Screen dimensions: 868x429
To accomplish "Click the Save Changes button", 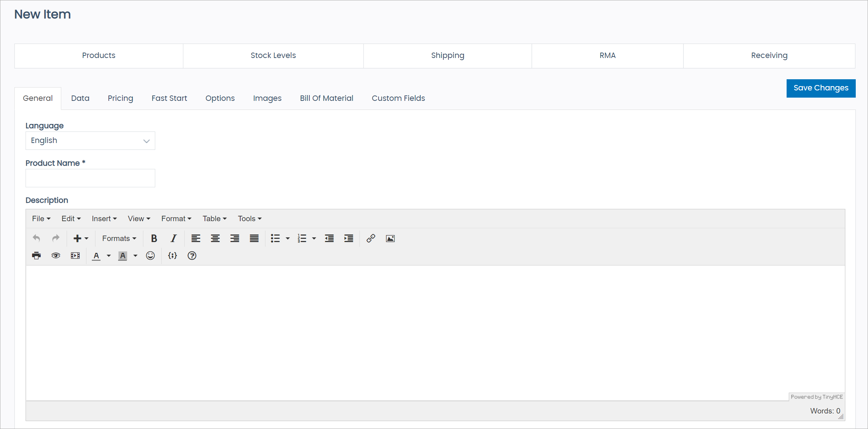I will tap(820, 88).
